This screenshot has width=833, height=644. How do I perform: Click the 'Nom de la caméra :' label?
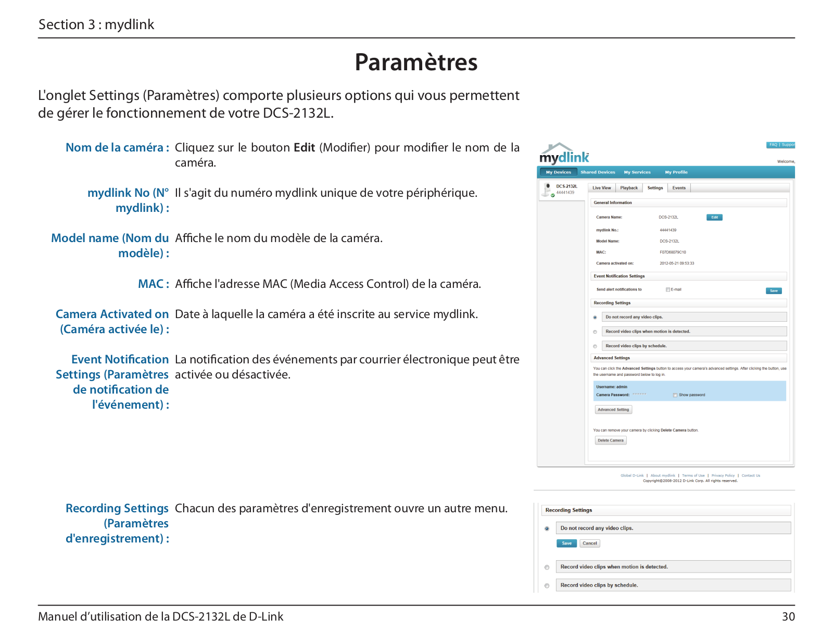[117, 148]
